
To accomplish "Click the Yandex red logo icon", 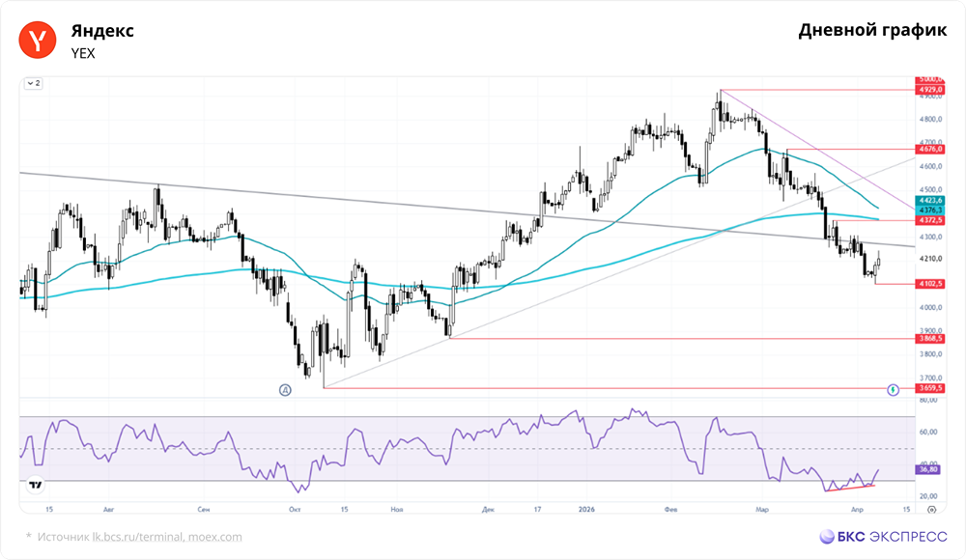I will (x=37, y=40).
